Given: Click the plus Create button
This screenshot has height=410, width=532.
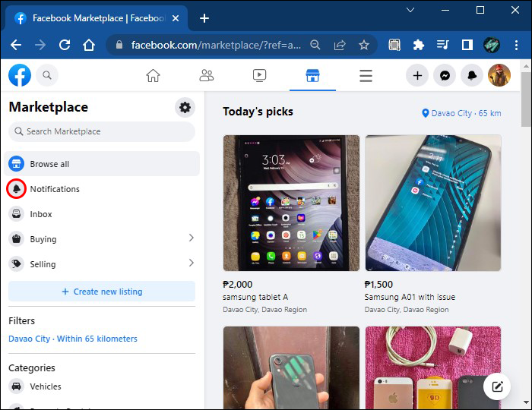Looking at the screenshot, I should [417, 75].
